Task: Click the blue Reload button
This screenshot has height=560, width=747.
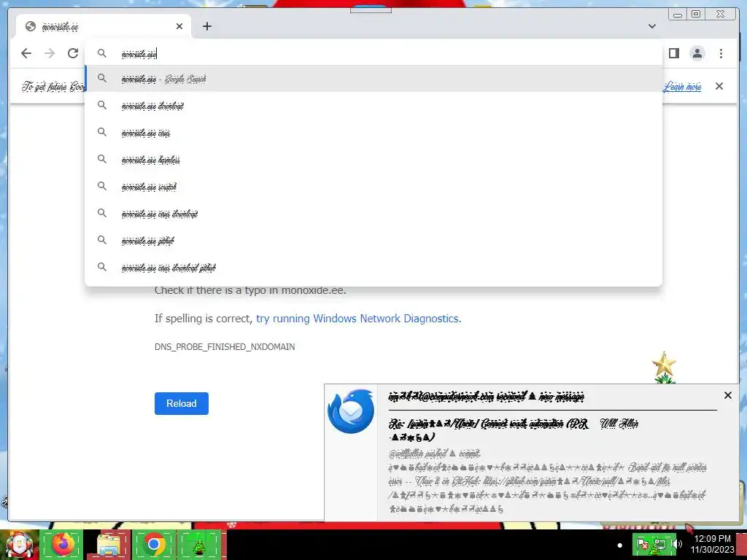Action: (182, 403)
